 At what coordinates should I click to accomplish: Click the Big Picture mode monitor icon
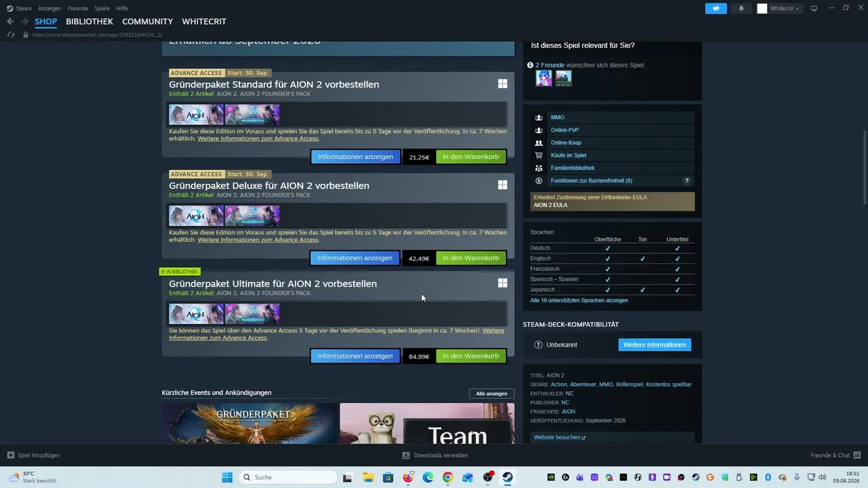(x=814, y=8)
